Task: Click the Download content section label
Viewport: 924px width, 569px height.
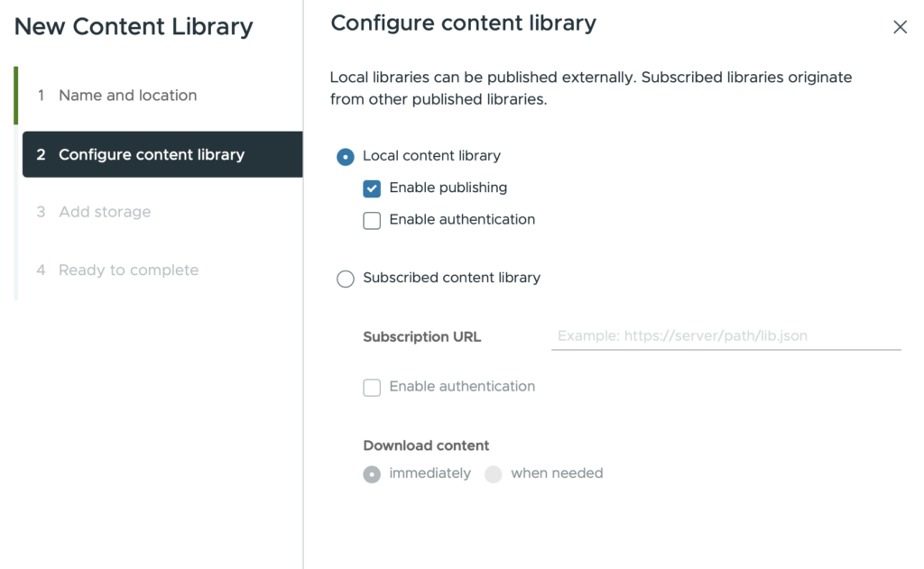Action: click(x=426, y=445)
